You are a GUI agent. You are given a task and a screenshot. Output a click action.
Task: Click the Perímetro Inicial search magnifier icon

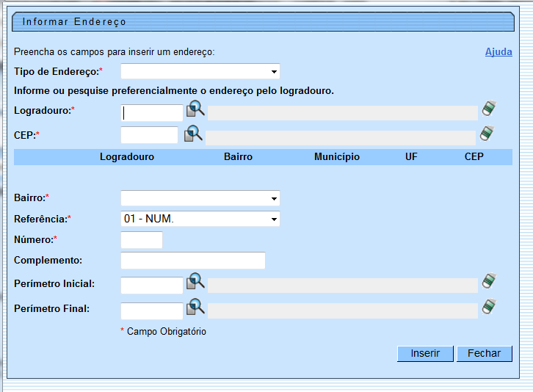pyautogui.click(x=195, y=282)
